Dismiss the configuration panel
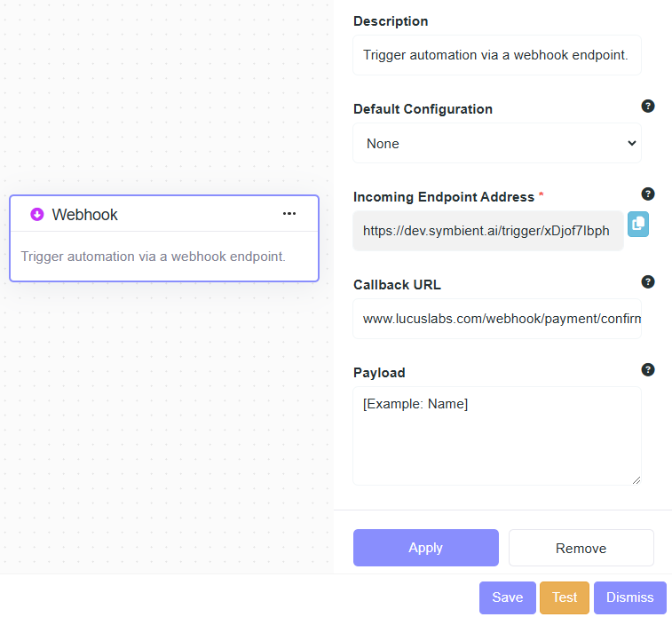Image resolution: width=672 pixels, height=617 pixels. pos(629,597)
